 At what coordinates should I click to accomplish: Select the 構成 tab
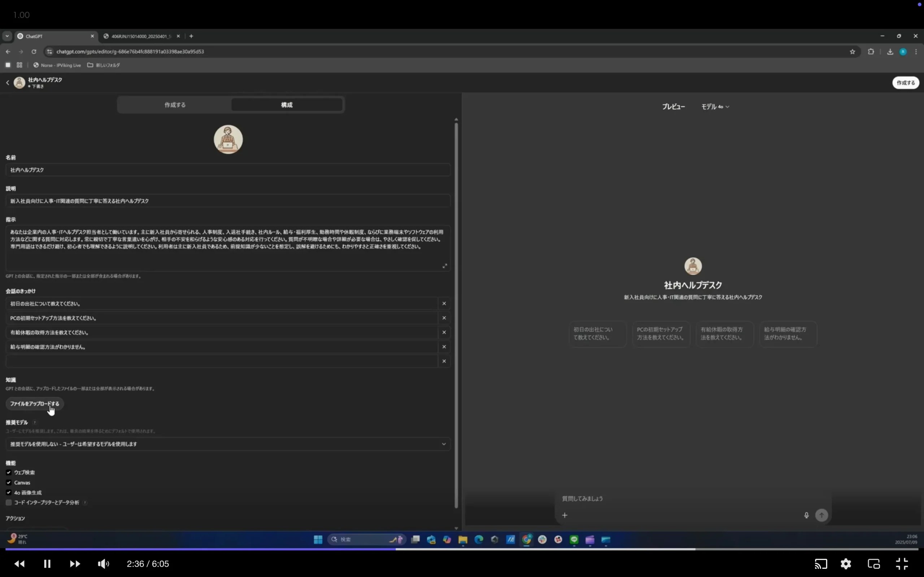(287, 105)
